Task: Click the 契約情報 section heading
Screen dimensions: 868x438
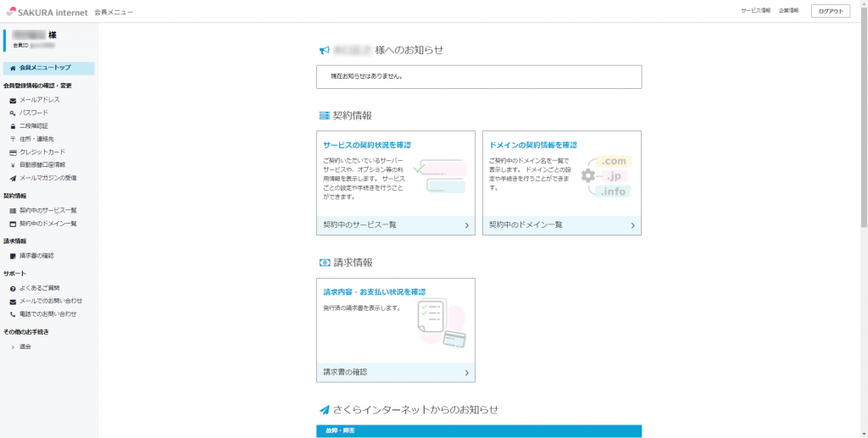Action: point(346,115)
